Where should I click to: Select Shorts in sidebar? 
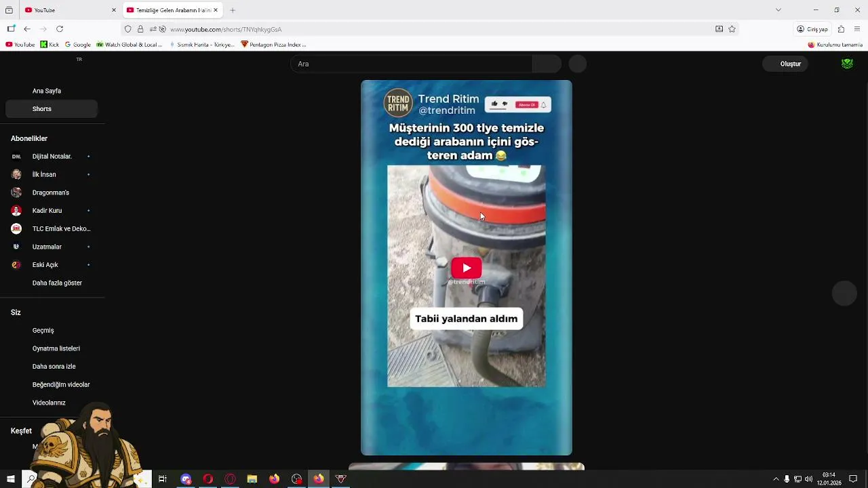(52, 108)
